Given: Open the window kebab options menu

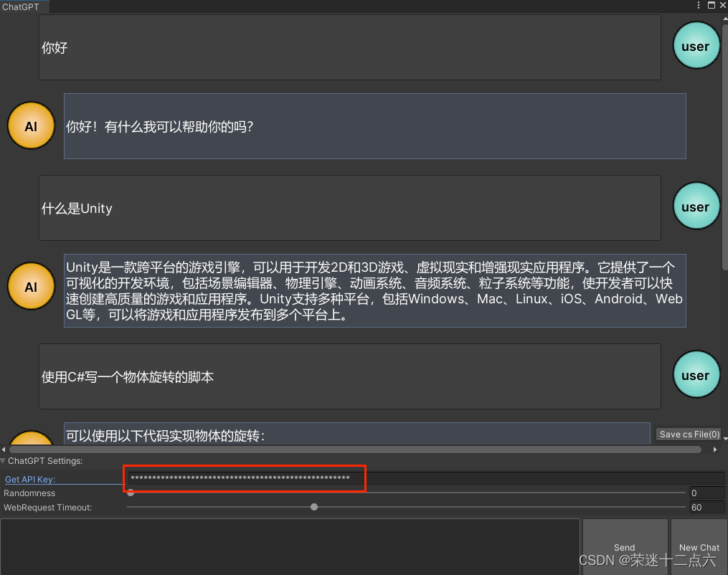Looking at the screenshot, I should (x=699, y=5).
